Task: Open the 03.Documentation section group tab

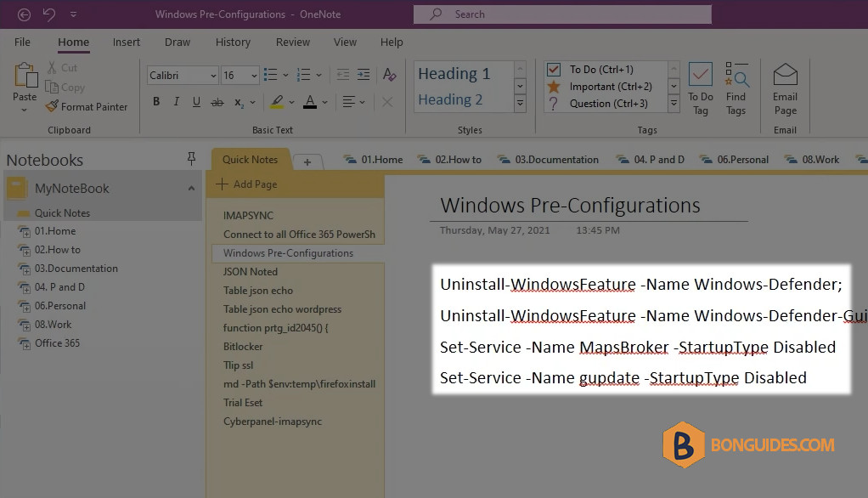Action: (x=548, y=160)
